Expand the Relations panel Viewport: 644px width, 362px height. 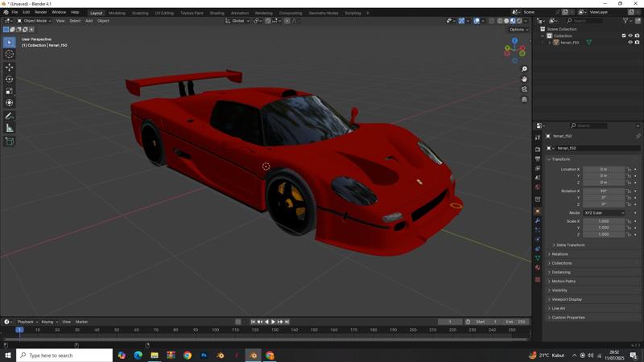click(x=559, y=254)
